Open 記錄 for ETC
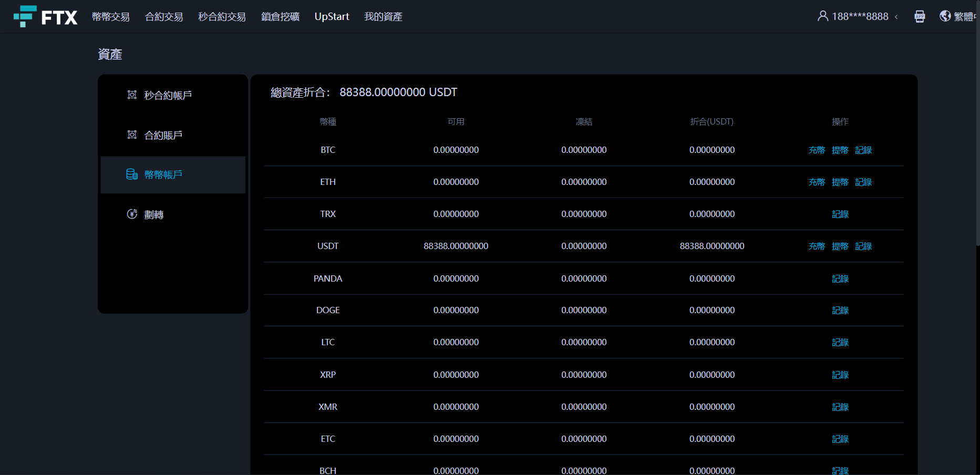This screenshot has height=475, width=980. click(x=840, y=439)
